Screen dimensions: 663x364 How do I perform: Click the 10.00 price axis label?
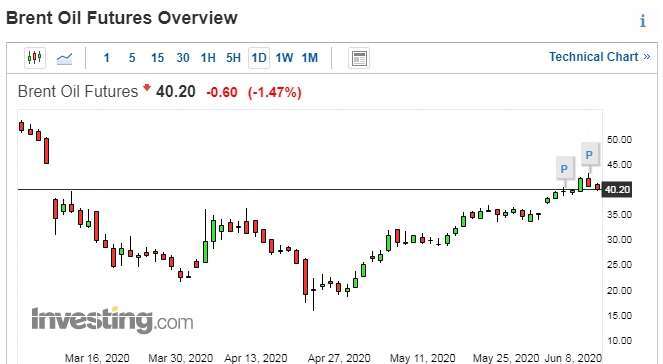pyautogui.click(x=619, y=341)
